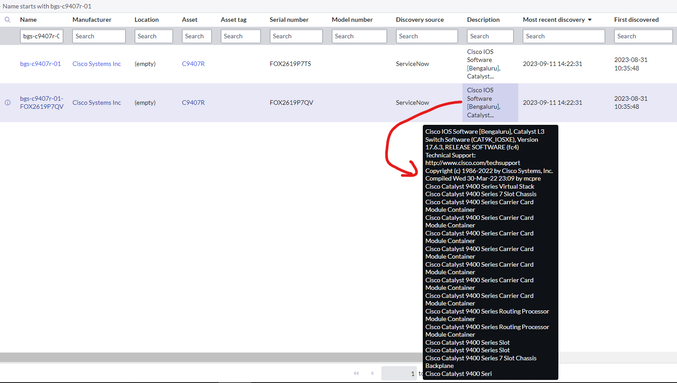The width and height of the screenshot is (677, 383).
Task: Sort by the Name column header
Action: click(28, 19)
